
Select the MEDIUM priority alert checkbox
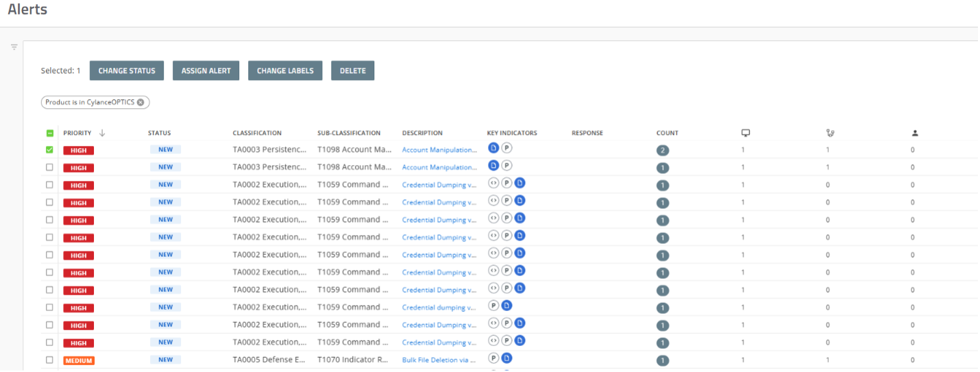click(x=49, y=360)
